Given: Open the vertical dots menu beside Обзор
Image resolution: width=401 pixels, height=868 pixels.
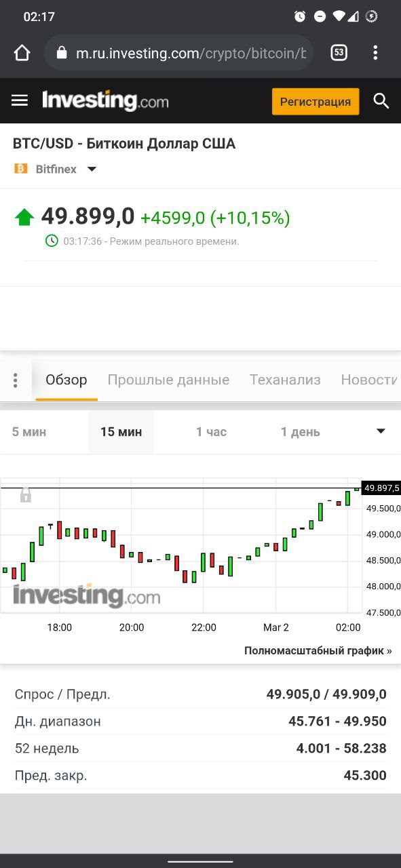Looking at the screenshot, I should 15,380.
